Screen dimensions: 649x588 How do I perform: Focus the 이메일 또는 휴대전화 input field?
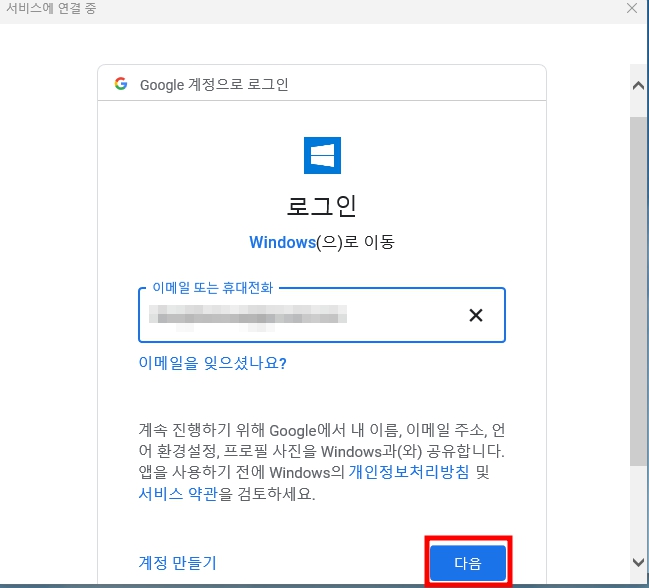(x=322, y=315)
